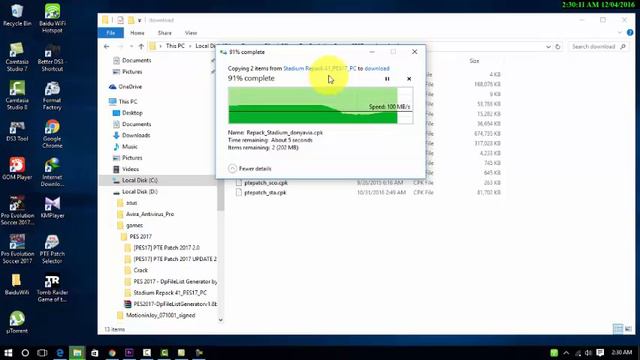Open Desktop under This PC

(x=127, y=113)
